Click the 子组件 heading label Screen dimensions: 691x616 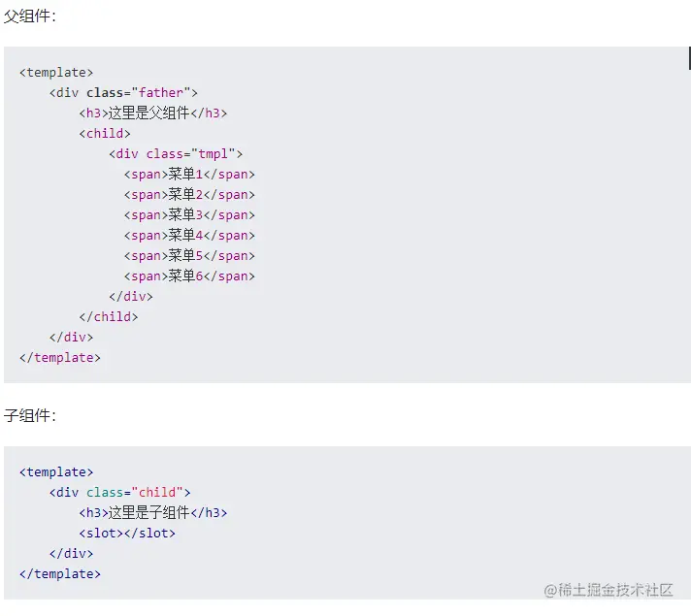30,415
